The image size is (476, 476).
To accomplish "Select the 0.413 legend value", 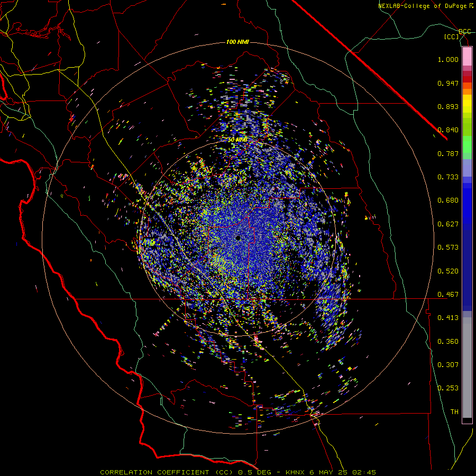I will point(448,318).
